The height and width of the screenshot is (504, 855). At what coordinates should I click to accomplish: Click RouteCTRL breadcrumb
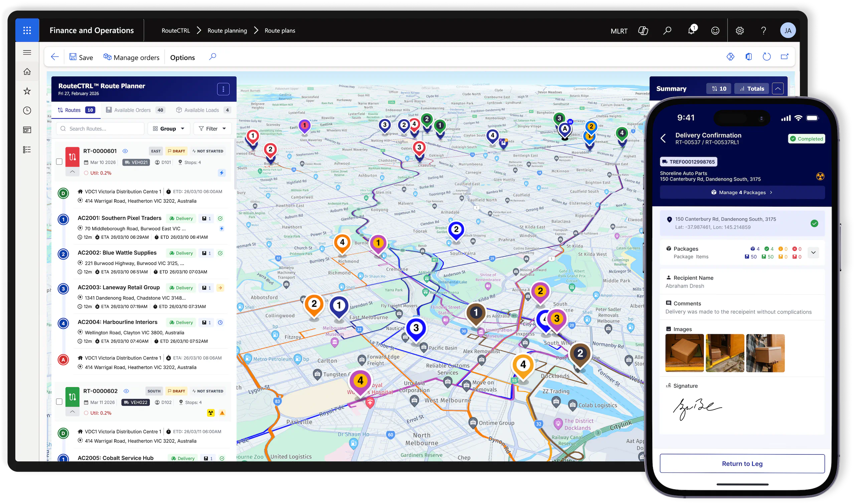[176, 31]
